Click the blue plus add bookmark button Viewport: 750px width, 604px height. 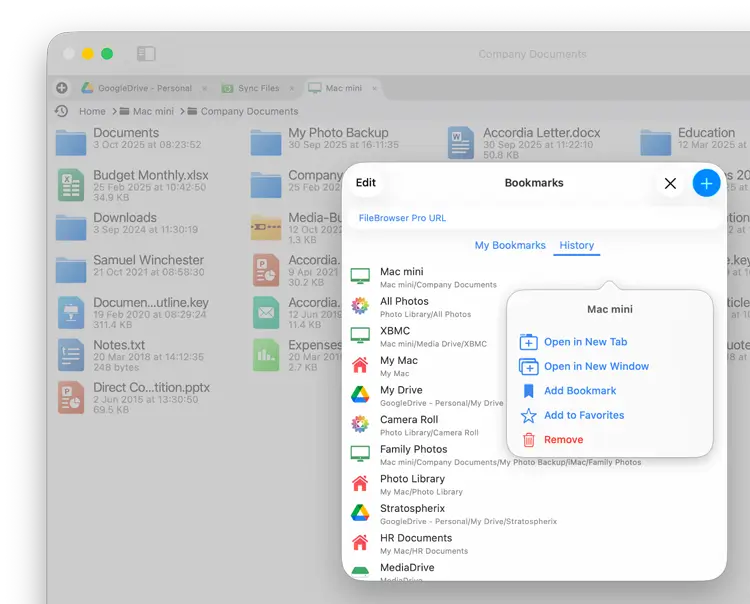tap(706, 183)
